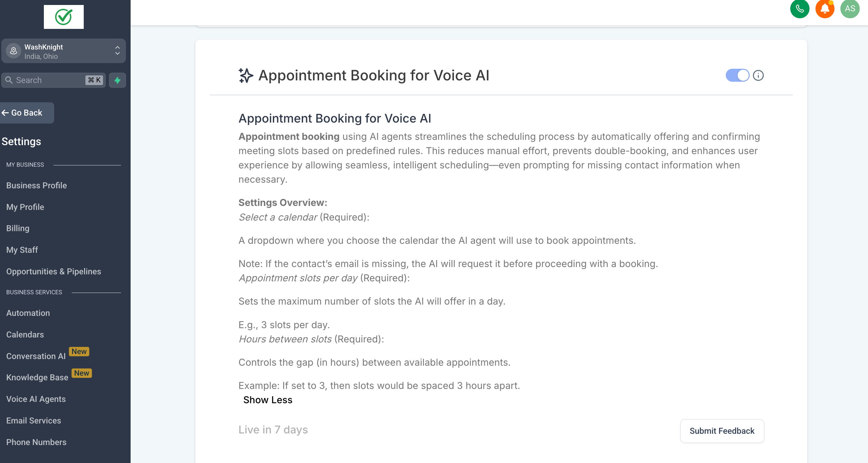The height and width of the screenshot is (463, 868).
Task: Collapse the description with Show Less
Action: (x=268, y=400)
